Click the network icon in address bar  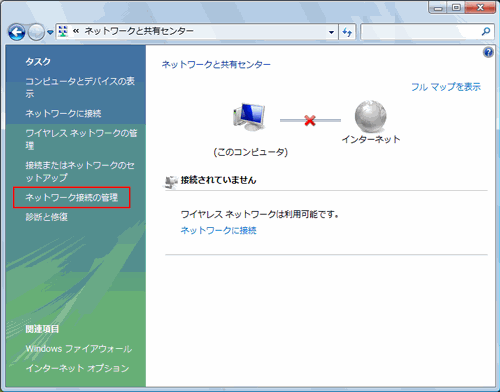[63, 31]
